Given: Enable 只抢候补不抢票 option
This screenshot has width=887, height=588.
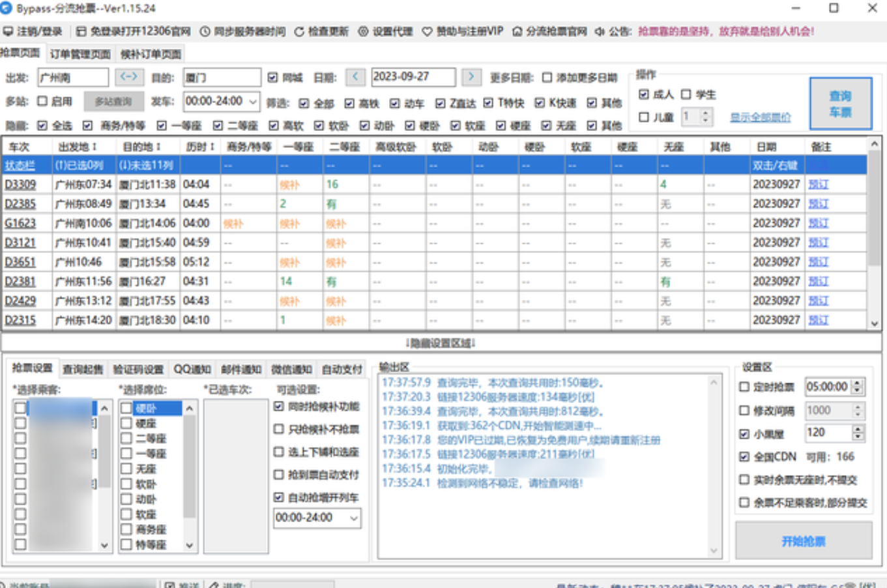Looking at the screenshot, I should [279, 429].
